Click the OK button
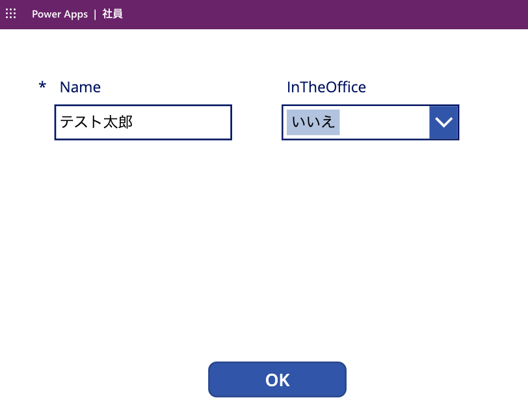Screen dimensions: 528x420 click(277, 380)
